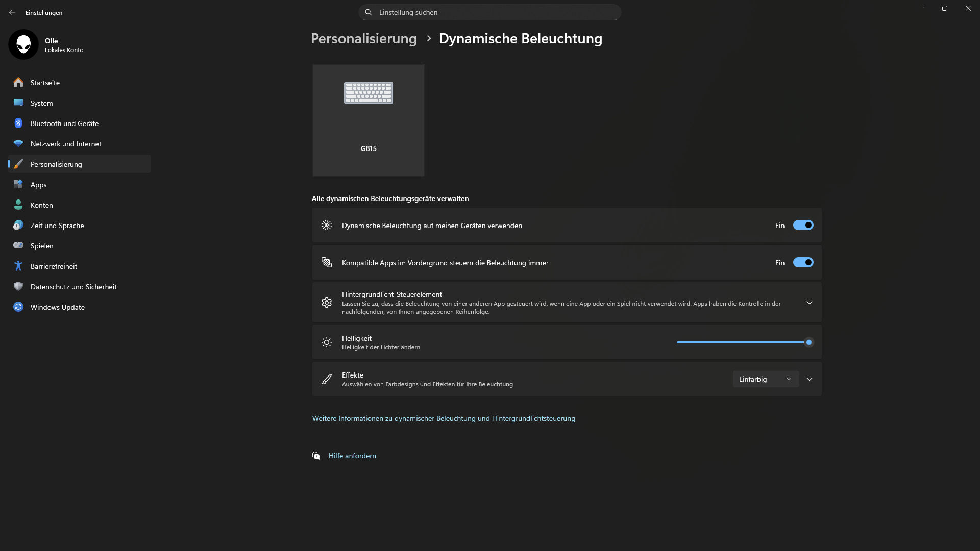The width and height of the screenshot is (980, 551).
Task: Open the Einfarbig effects dropdown
Action: point(766,379)
